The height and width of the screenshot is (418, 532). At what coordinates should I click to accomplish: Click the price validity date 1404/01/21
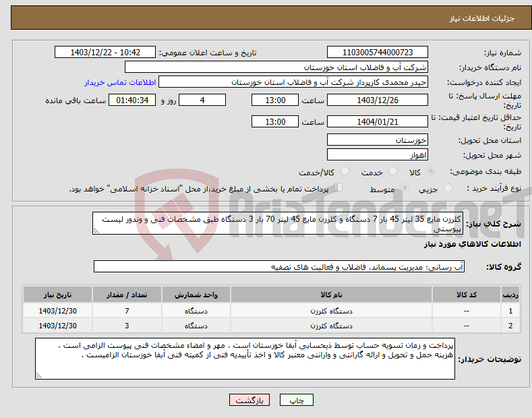(378, 121)
